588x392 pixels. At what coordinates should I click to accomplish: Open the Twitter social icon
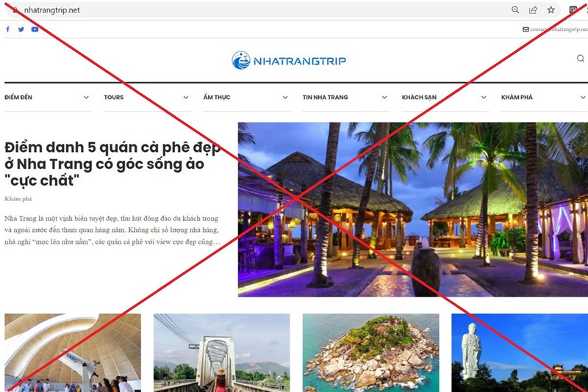pos(21,29)
